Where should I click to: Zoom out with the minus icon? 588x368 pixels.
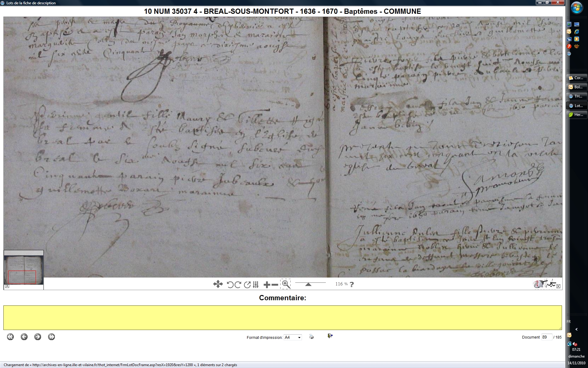click(x=275, y=285)
